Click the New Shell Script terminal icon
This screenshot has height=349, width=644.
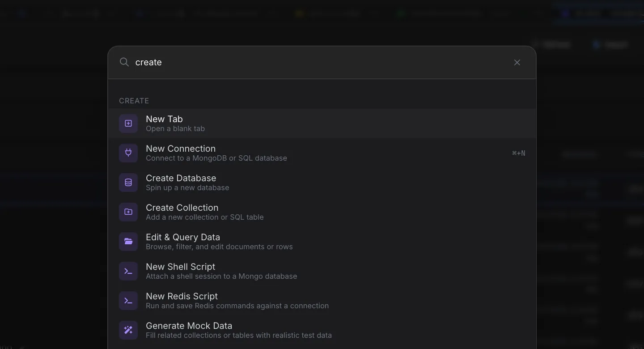coord(128,271)
